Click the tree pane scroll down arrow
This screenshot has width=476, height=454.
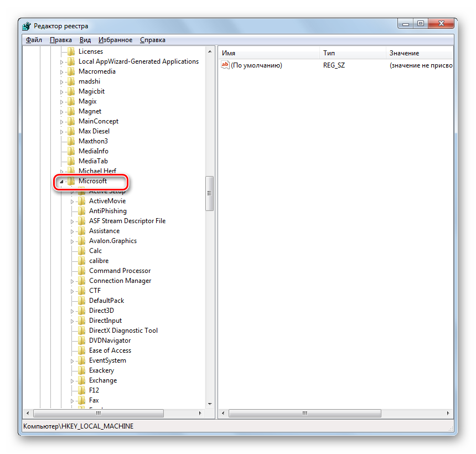210,404
